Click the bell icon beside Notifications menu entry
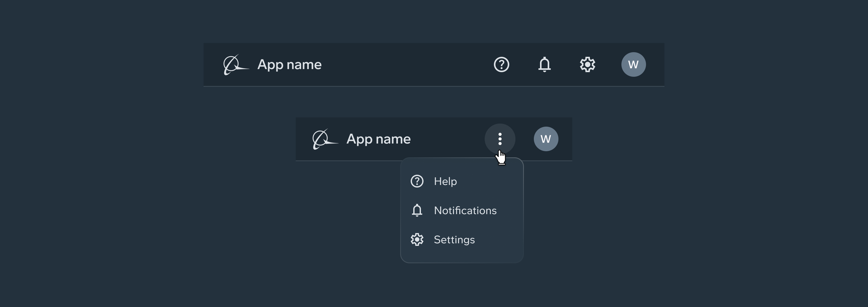Screen dimensions: 868x307 click(417, 210)
